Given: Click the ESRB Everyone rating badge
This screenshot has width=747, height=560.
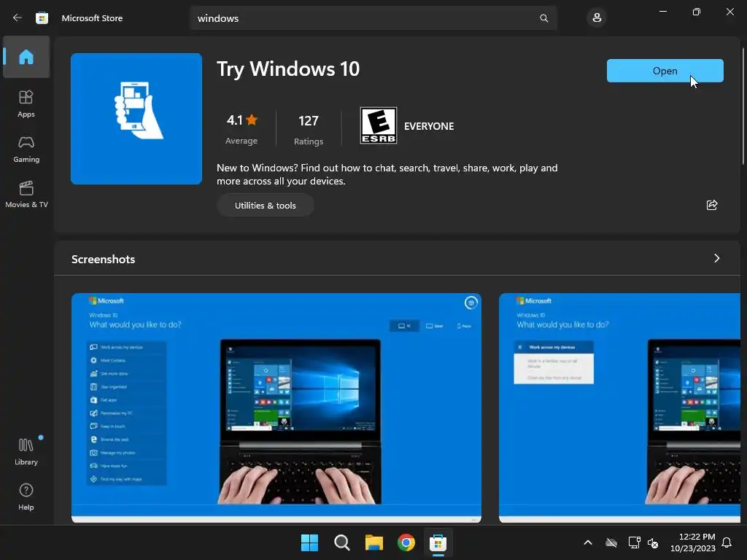Looking at the screenshot, I should [379, 125].
